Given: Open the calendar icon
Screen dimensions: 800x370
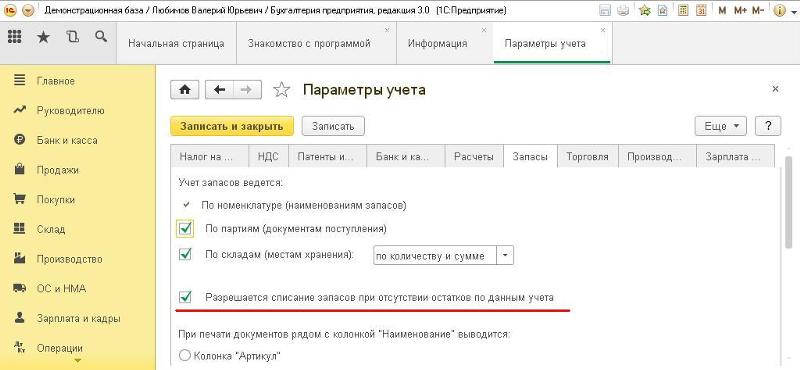Looking at the screenshot, I should tap(701, 10).
